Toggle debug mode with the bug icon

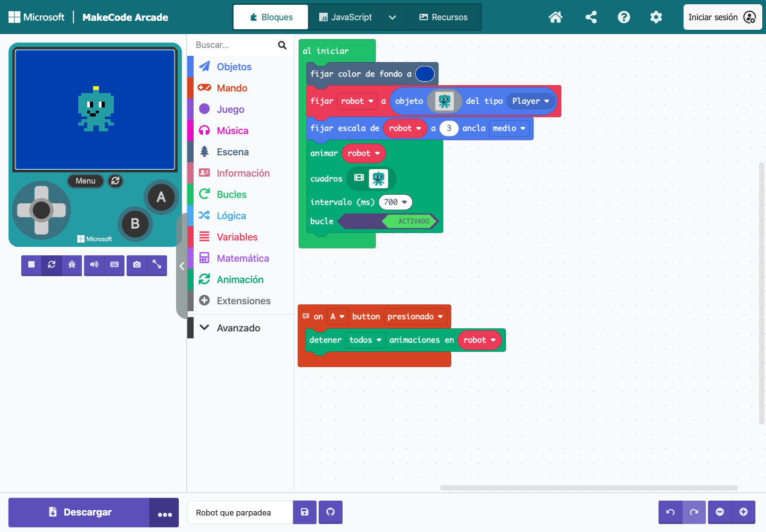[72, 264]
